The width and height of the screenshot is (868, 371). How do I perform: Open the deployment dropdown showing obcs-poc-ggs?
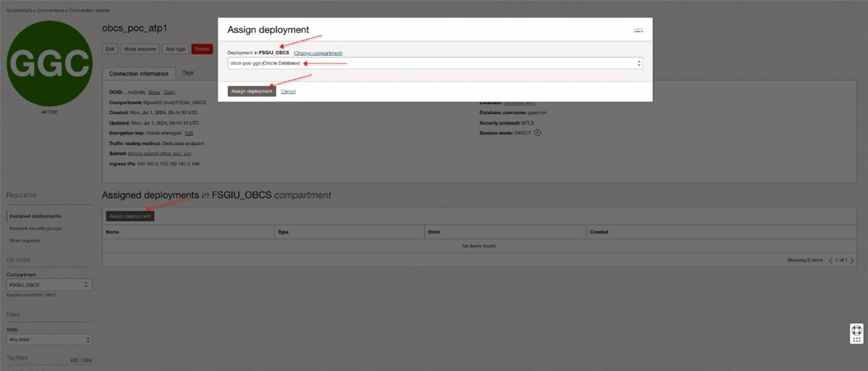435,63
